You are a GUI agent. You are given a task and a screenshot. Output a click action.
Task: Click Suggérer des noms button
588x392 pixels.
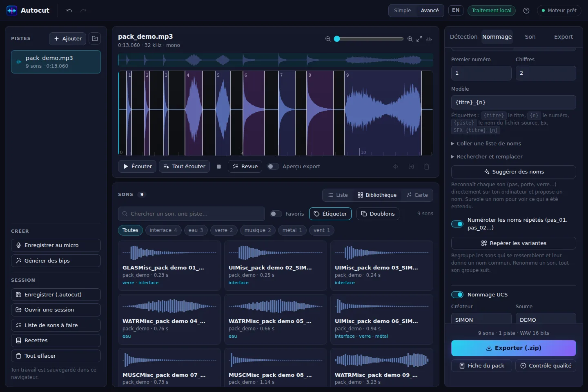pyautogui.click(x=514, y=172)
